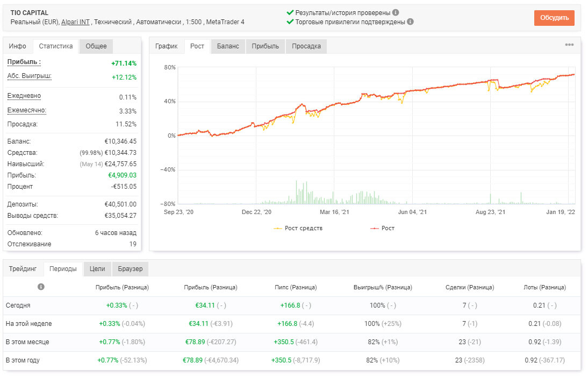The width and height of the screenshot is (588, 377).
Task: Click the deposits value €40,501.00
Action: pyautogui.click(x=120, y=204)
